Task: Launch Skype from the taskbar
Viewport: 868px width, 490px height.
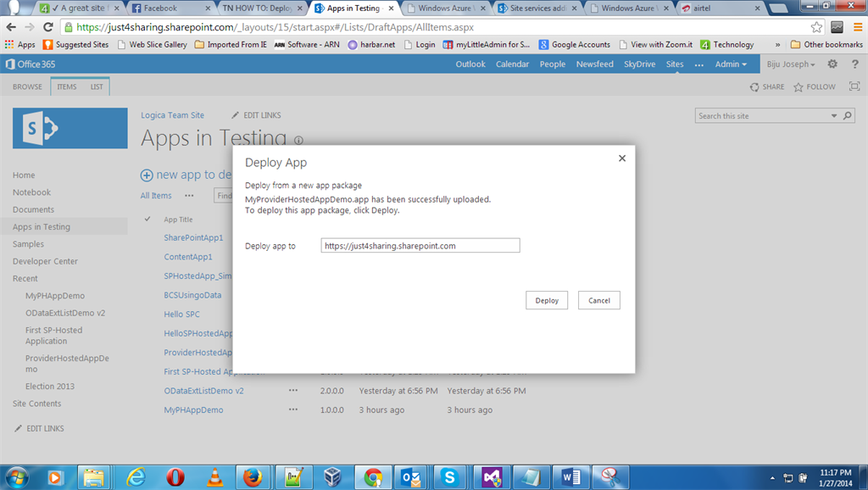Action: 450,476
